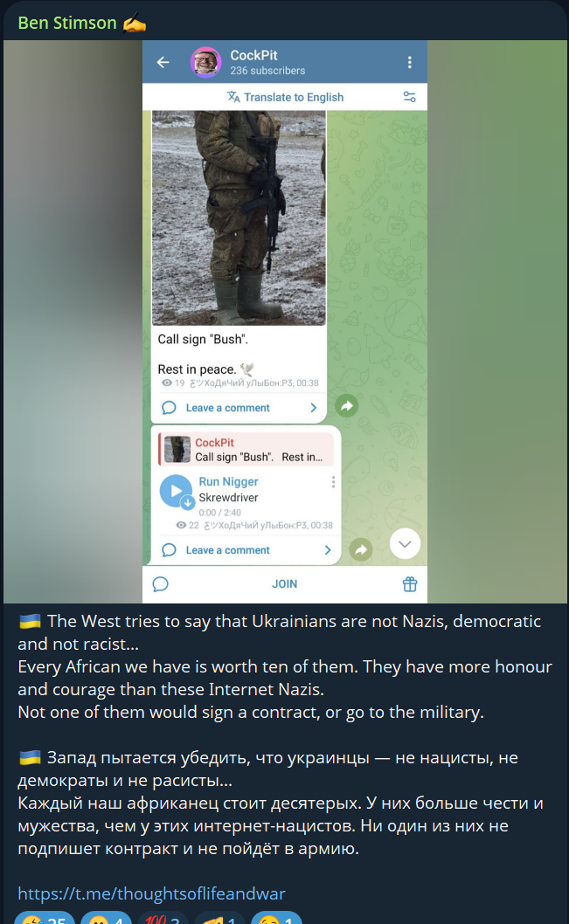Expand comments chevron under photo post
569x924 pixels.
pos(314,408)
